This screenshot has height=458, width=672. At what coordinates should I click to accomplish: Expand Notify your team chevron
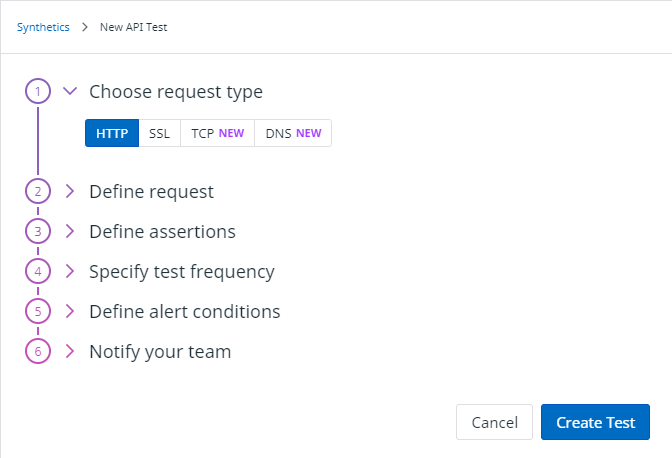click(70, 351)
